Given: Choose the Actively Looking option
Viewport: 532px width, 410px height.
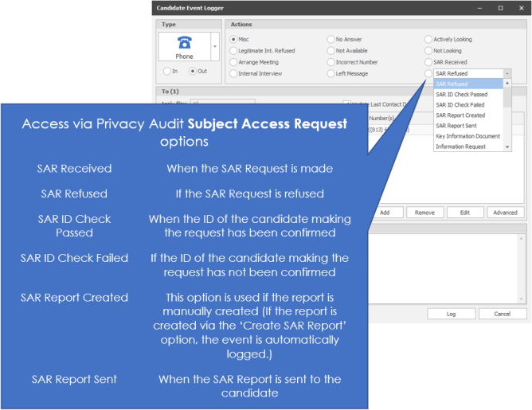Looking at the screenshot, I should point(428,39).
